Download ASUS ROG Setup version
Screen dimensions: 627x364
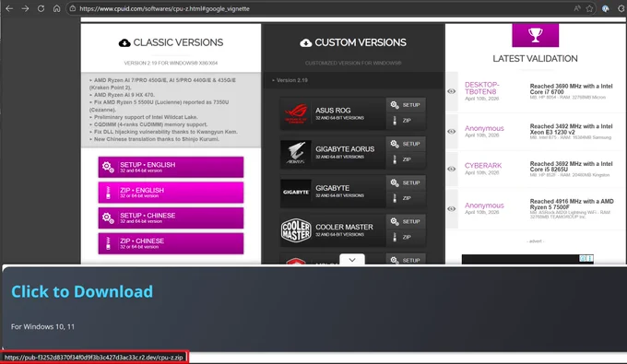(x=406, y=105)
